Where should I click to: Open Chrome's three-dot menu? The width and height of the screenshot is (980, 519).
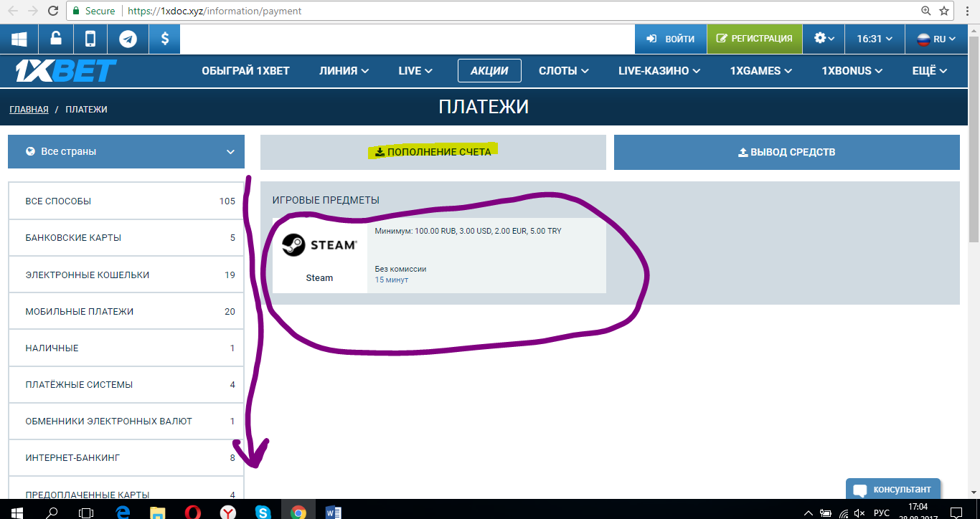click(968, 11)
